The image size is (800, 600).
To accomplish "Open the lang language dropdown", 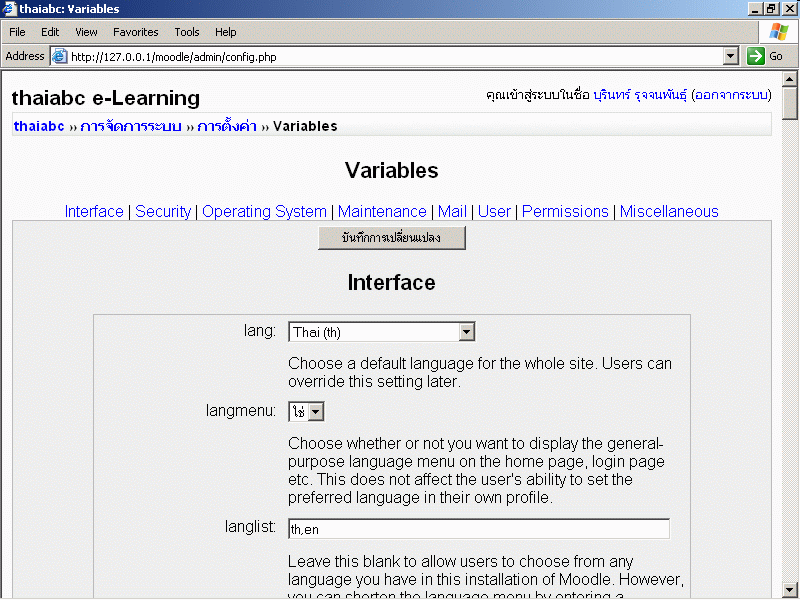I will 466,332.
